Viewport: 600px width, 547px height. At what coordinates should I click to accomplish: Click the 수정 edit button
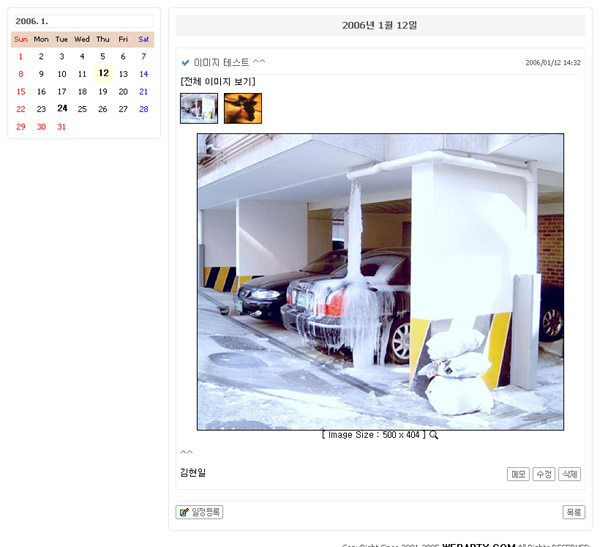(x=544, y=474)
